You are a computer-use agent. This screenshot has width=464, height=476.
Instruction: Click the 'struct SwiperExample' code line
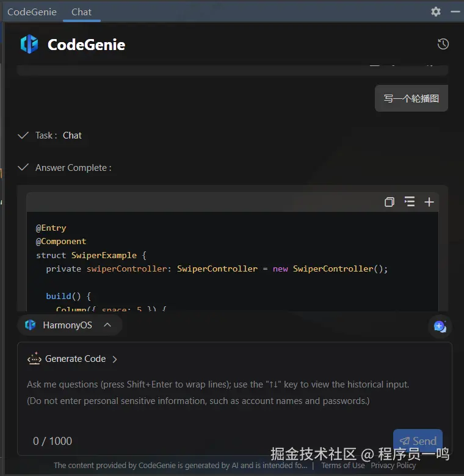tap(92, 255)
